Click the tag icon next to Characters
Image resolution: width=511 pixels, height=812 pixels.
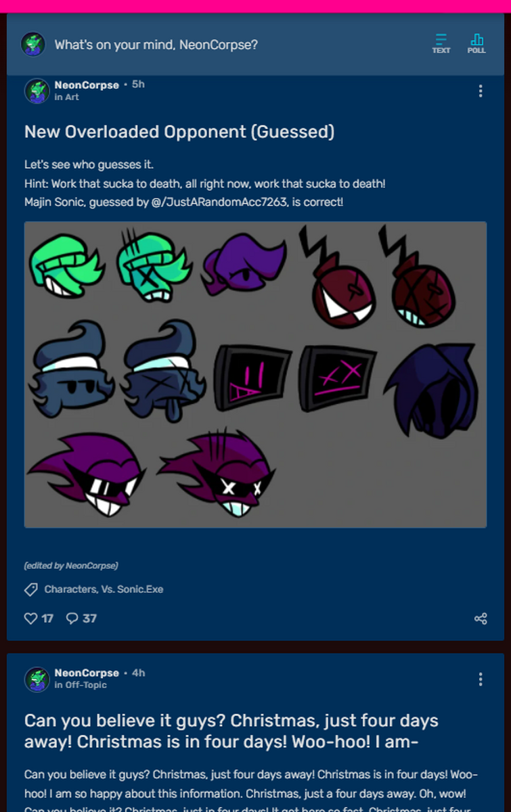[x=31, y=589]
